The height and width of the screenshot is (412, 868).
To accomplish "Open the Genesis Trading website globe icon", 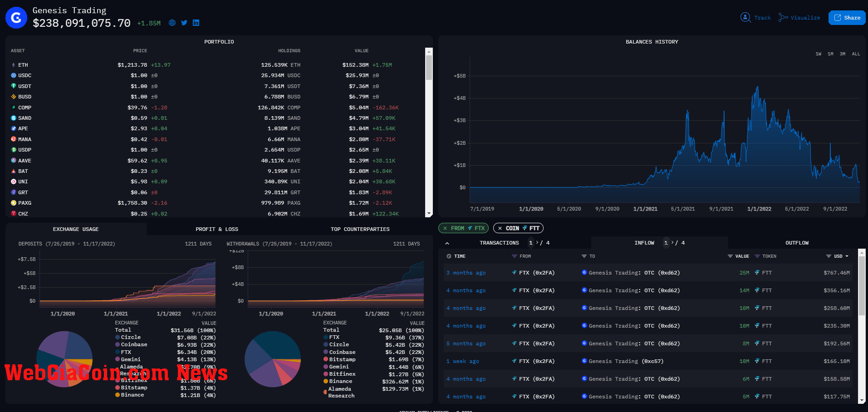I will pyautogui.click(x=172, y=23).
